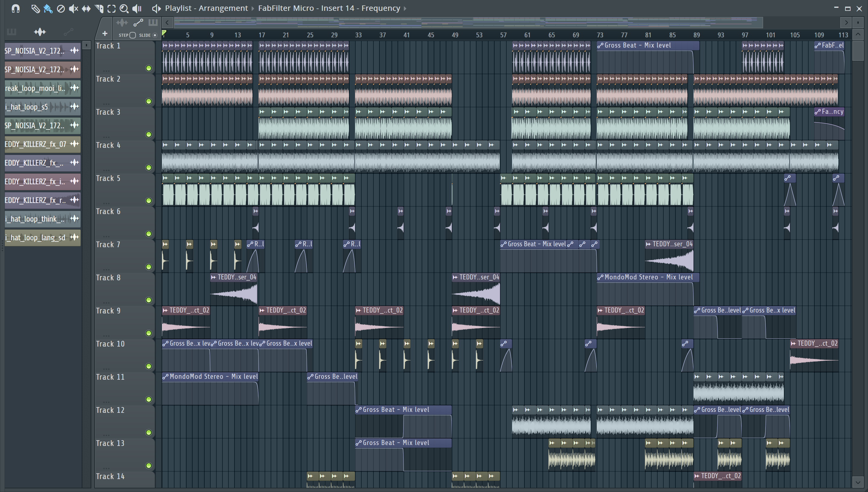The height and width of the screenshot is (492, 868).
Task: Click the vertical scrollbar down arrow
Action: coord(858,482)
